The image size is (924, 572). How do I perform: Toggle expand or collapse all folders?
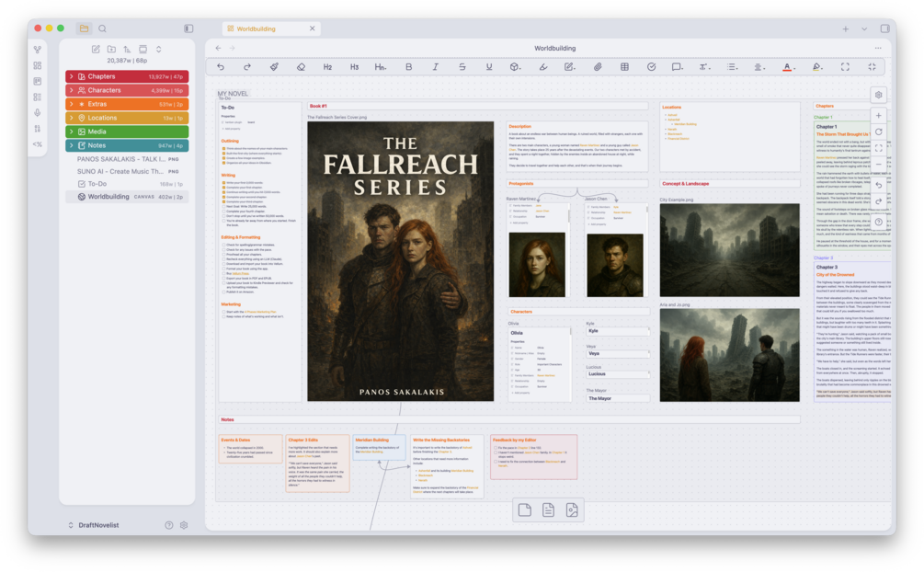(x=158, y=49)
